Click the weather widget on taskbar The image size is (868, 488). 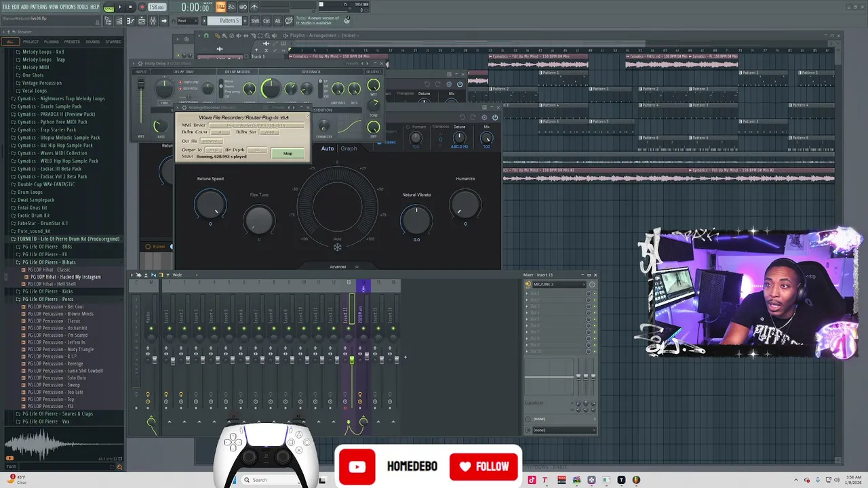[x=17, y=479]
